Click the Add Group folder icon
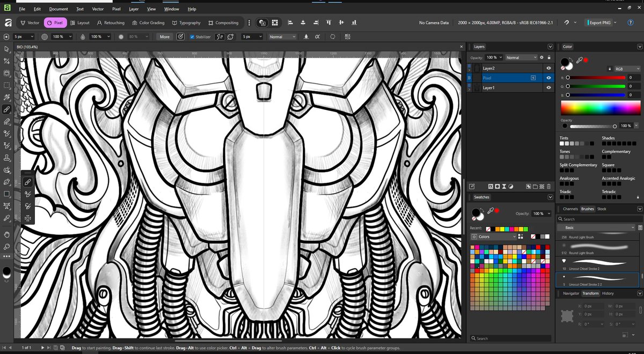 pyautogui.click(x=536, y=187)
